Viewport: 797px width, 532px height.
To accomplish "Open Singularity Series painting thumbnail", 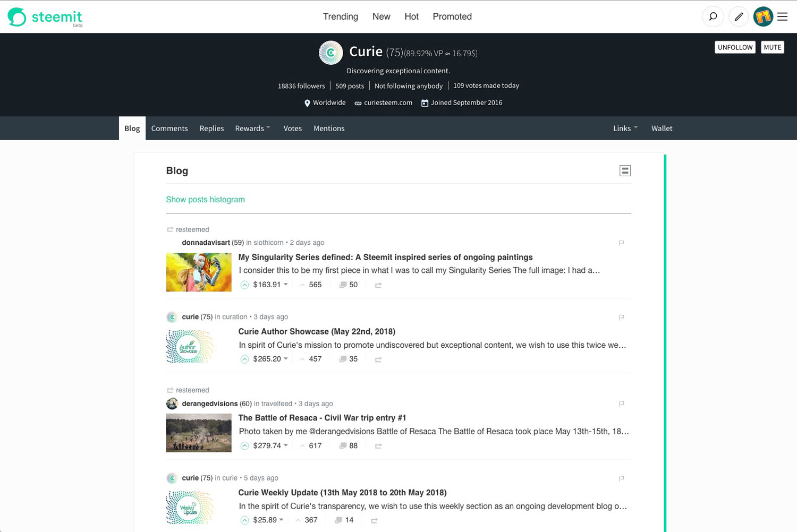I will (x=199, y=272).
